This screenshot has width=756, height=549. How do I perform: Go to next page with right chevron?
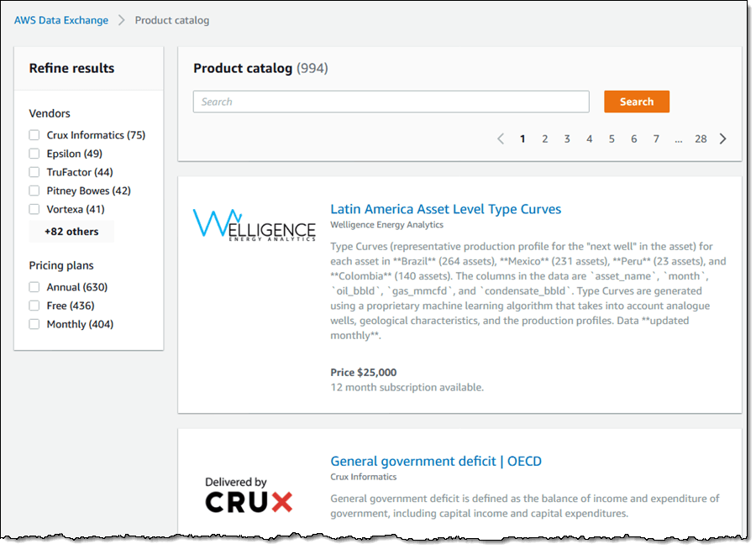click(722, 139)
